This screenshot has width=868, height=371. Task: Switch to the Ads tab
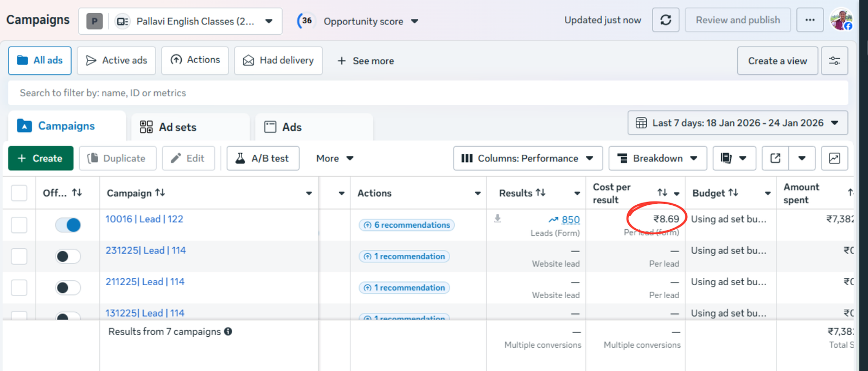(314, 127)
